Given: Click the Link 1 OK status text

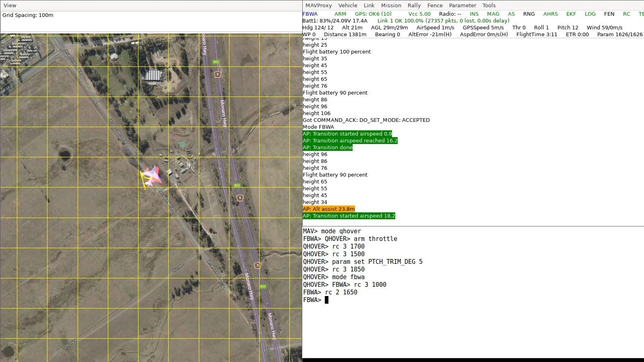Looking at the screenshot, I should (x=444, y=21).
